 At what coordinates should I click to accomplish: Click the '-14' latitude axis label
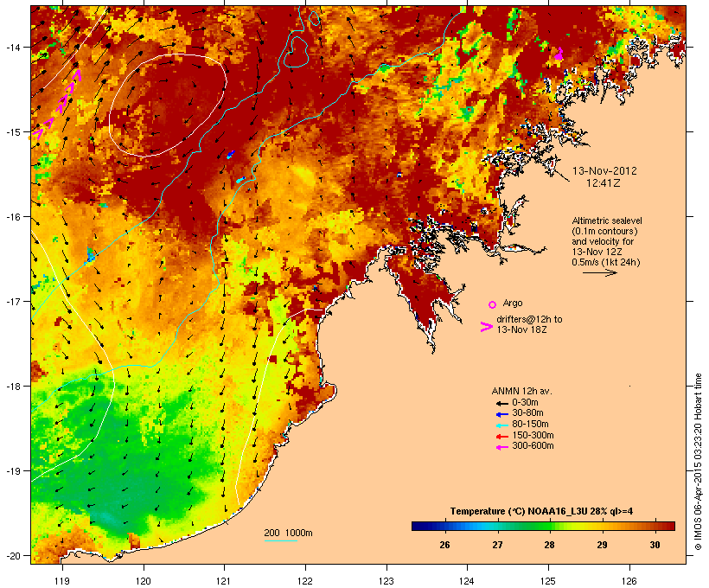[x=12, y=47]
